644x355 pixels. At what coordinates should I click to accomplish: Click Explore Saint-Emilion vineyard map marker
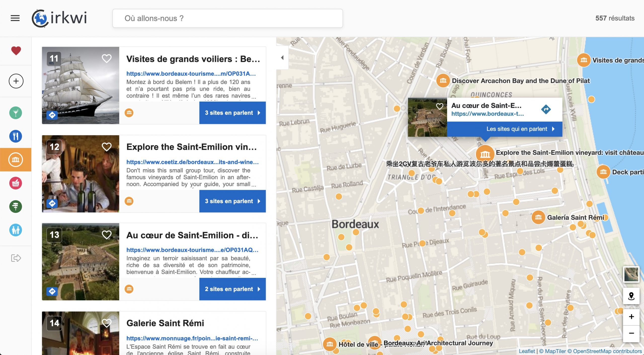(x=485, y=154)
